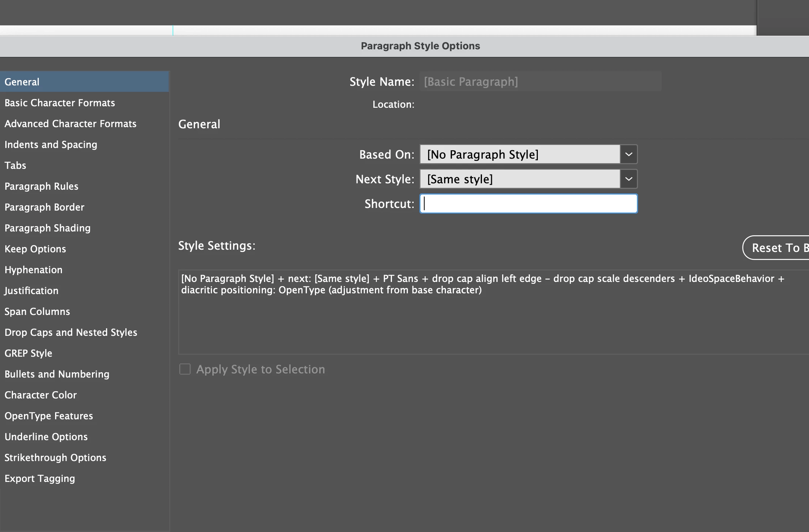
Task: Go to Drop Caps and Nested Styles
Action: [x=71, y=332]
